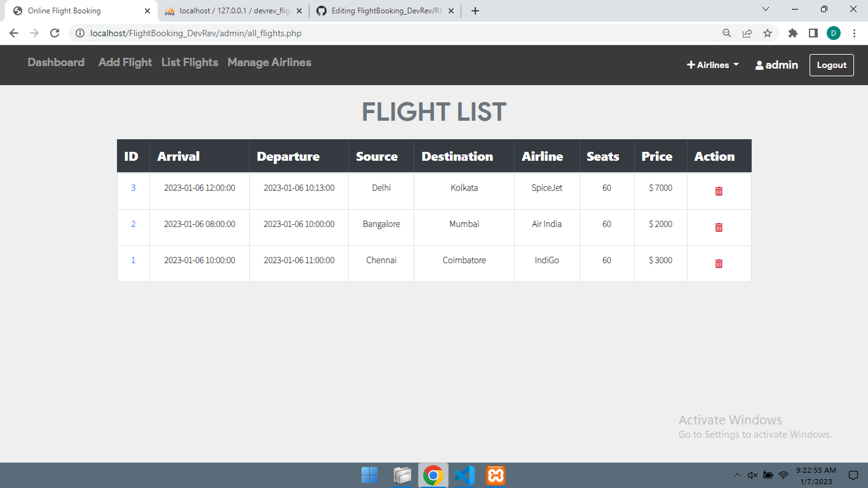Select the Add Flight navigation item
Screen dimensions: 868x488
125,62
